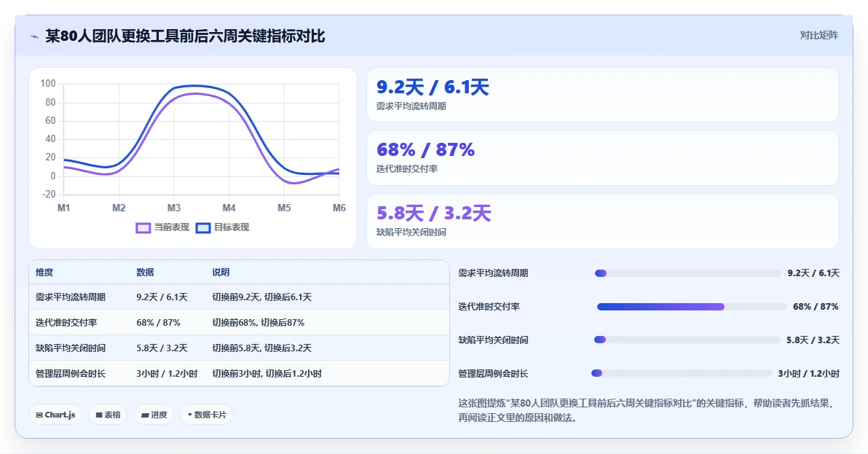Select the Chart.js tag chip
This screenshot has width=868, height=454.
(55, 415)
